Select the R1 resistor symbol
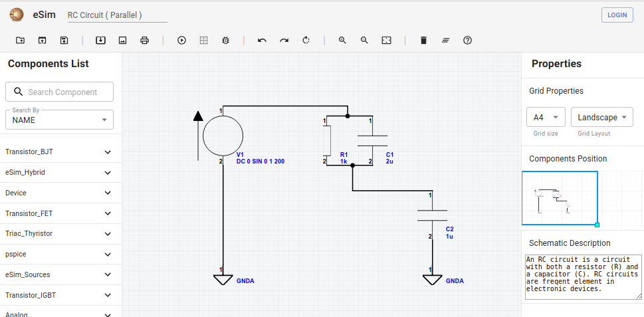 (327, 140)
